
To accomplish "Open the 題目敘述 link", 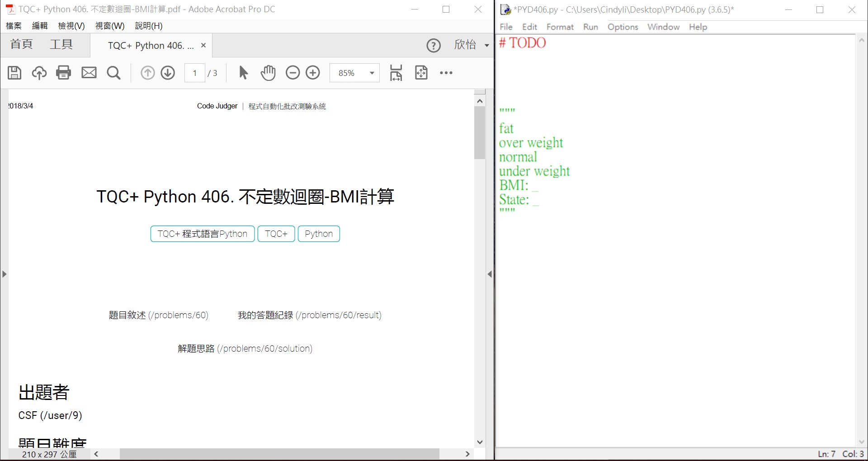I will tap(158, 315).
